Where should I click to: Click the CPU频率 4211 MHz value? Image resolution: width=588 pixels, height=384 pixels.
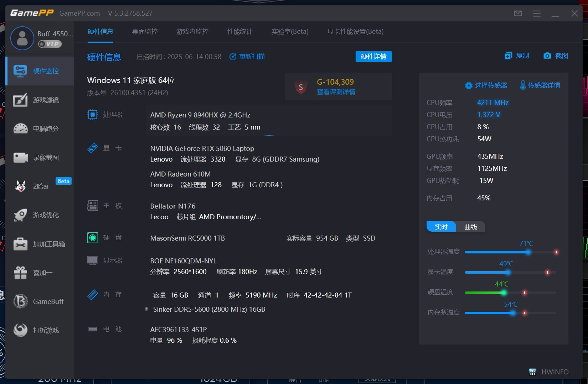click(493, 103)
